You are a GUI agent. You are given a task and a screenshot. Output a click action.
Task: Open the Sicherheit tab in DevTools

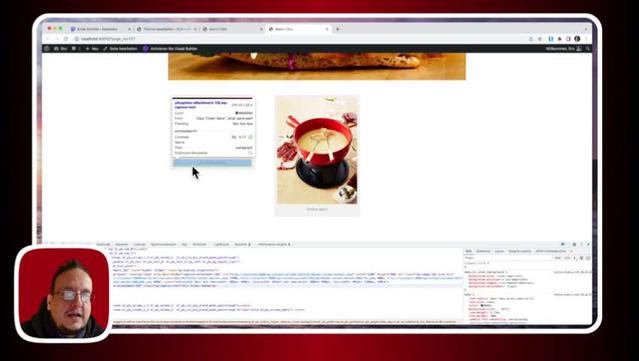point(199,244)
